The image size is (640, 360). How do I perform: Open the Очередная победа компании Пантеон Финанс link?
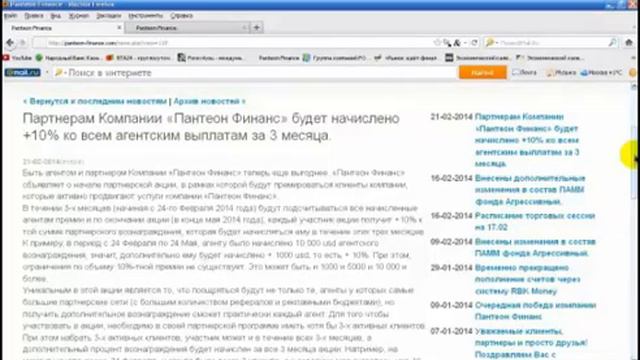535,311
